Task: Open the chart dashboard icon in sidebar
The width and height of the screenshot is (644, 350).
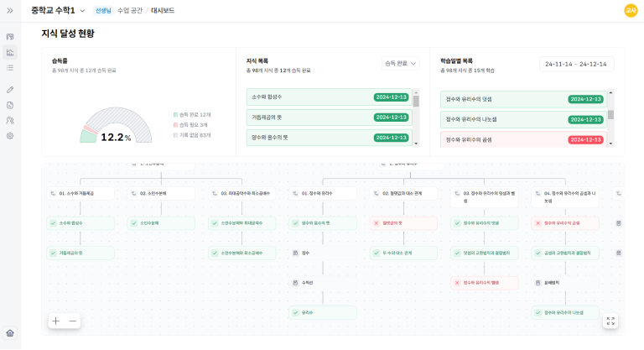Action: click(10, 52)
